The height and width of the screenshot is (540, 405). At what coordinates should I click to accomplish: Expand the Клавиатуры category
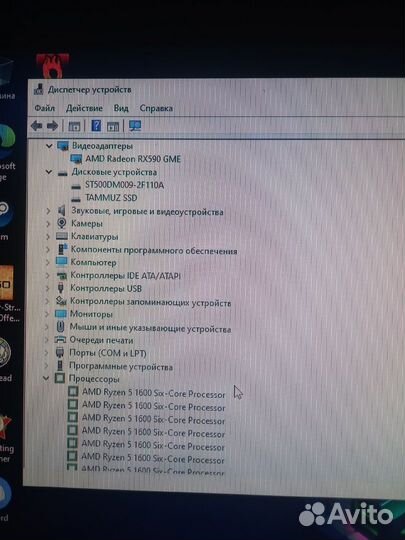(48, 237)
